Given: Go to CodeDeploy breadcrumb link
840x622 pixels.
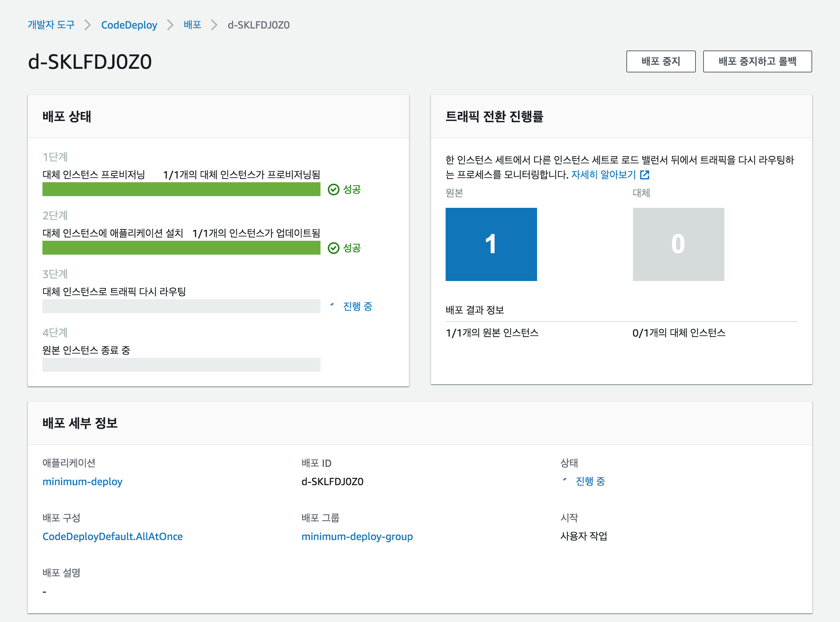Looking at the screenshot, I should pyautogui.click(x=129, y=25).
